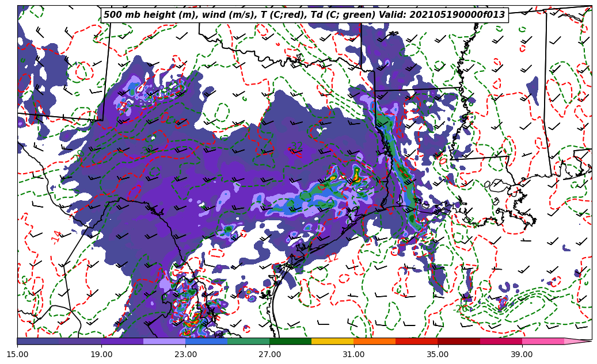Click the colorbar tick label 31.00
Image resolution: width=597 pixels, height=364 pixels.
[353, 354]
